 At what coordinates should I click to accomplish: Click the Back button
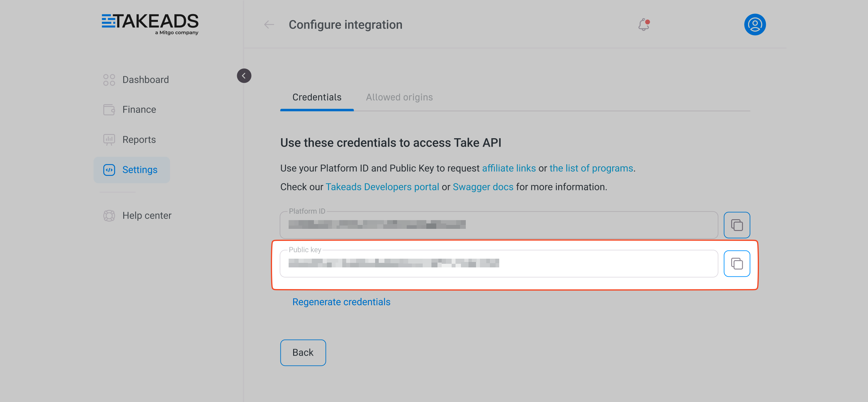click(x=303, y=353)
